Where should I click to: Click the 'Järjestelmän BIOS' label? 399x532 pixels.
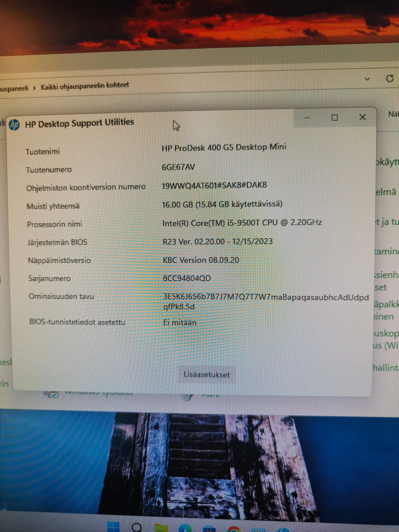57,242
